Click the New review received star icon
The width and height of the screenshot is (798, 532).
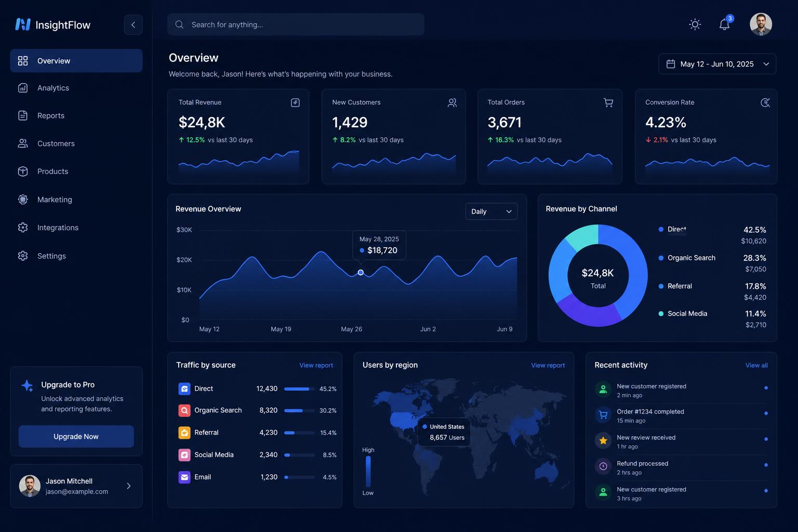tap(603, 441)
